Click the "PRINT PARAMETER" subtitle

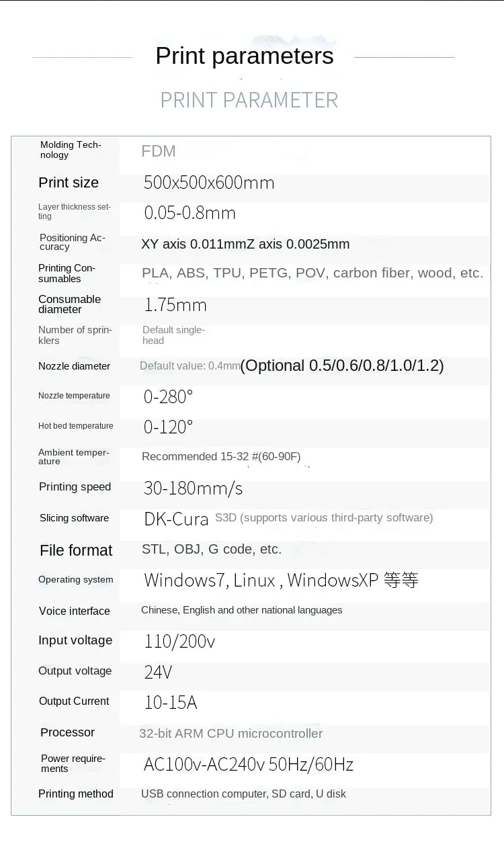pyautogui.click(x=249, y=100)
